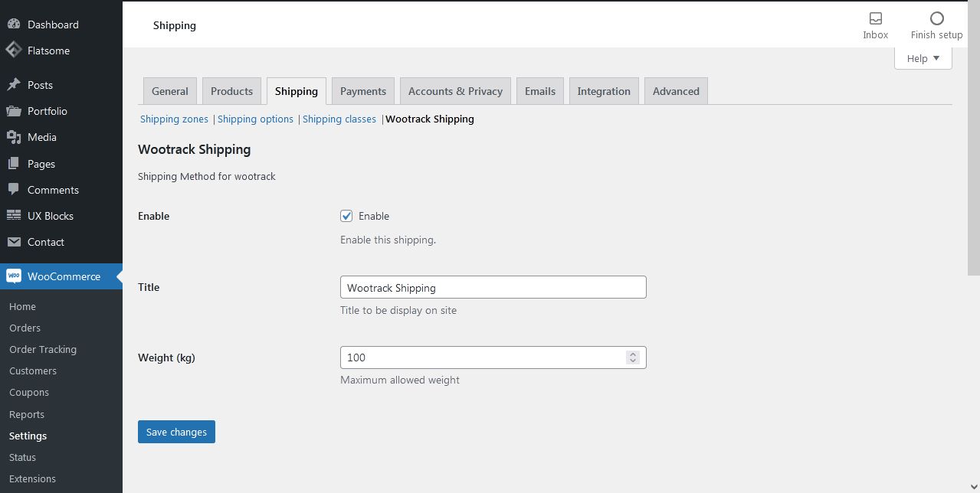Uncheck the Enable shipping checkbox
Screen dimensions: 980x493
tap(346, 216)
